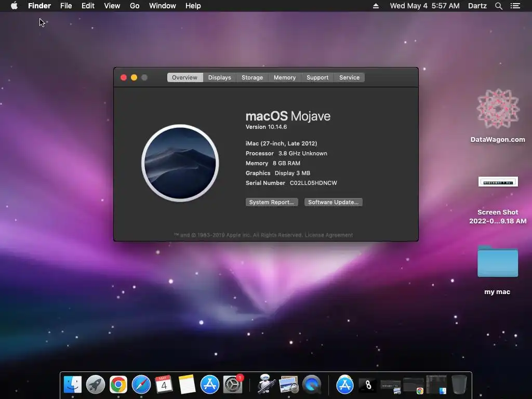Click the '8 GB RAM' memory value

coord(286,163)
